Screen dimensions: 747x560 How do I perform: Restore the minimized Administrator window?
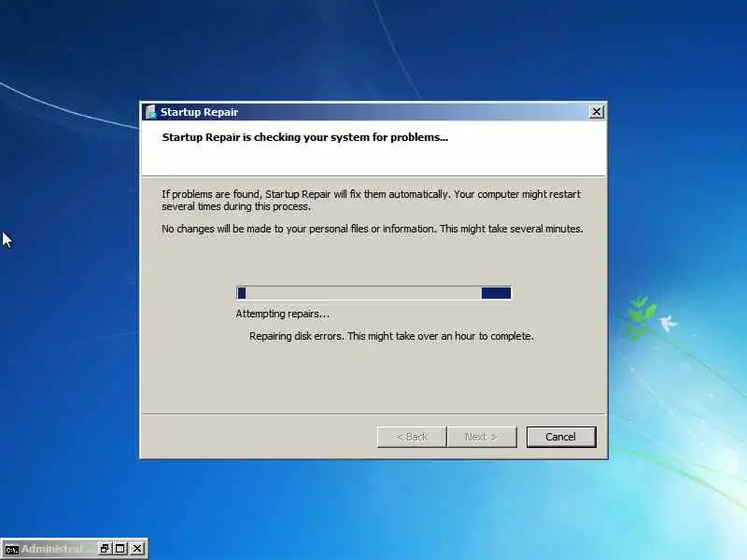point(105,549)
